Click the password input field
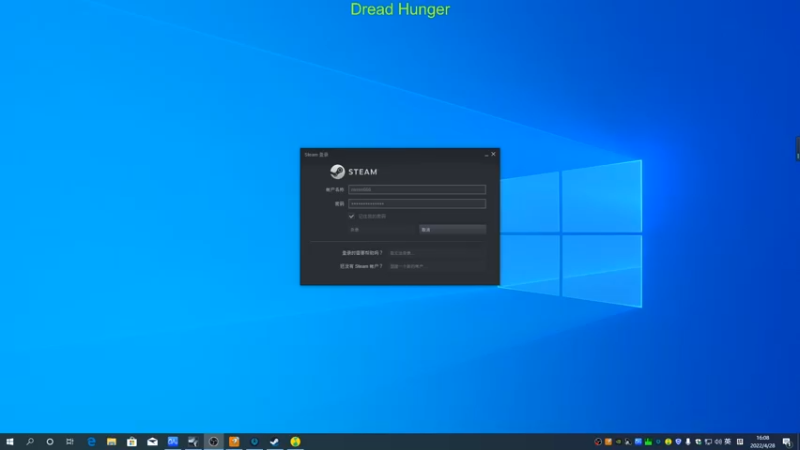The height and width of the screenshot is (450, 800). 417,204
